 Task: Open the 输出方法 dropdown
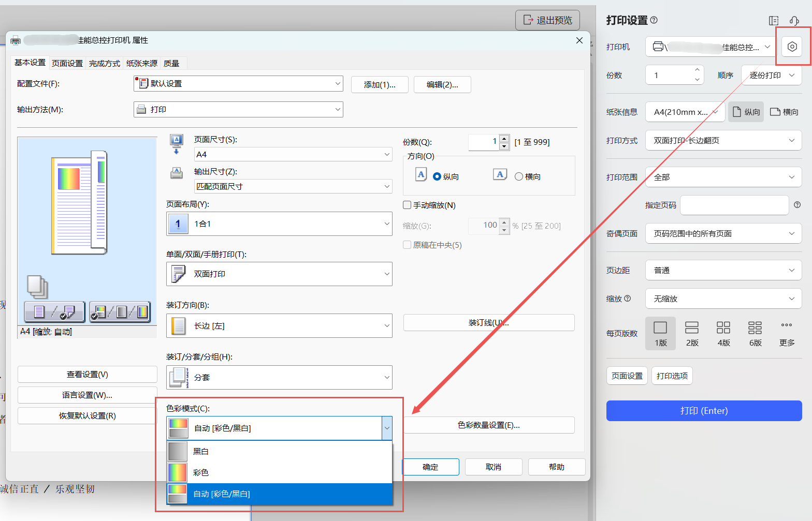click(x=238, y=109)
